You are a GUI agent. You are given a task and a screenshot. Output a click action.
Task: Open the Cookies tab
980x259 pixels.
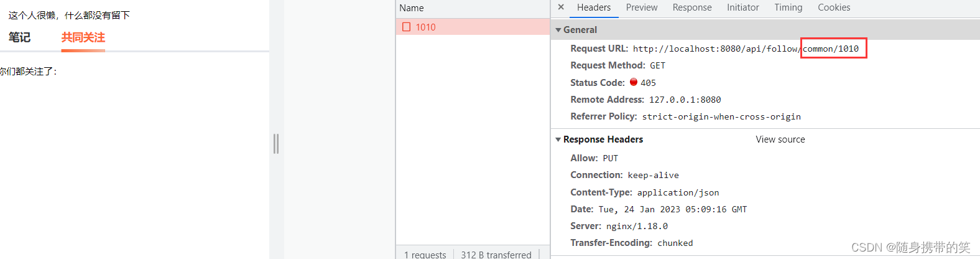point(834,7)
